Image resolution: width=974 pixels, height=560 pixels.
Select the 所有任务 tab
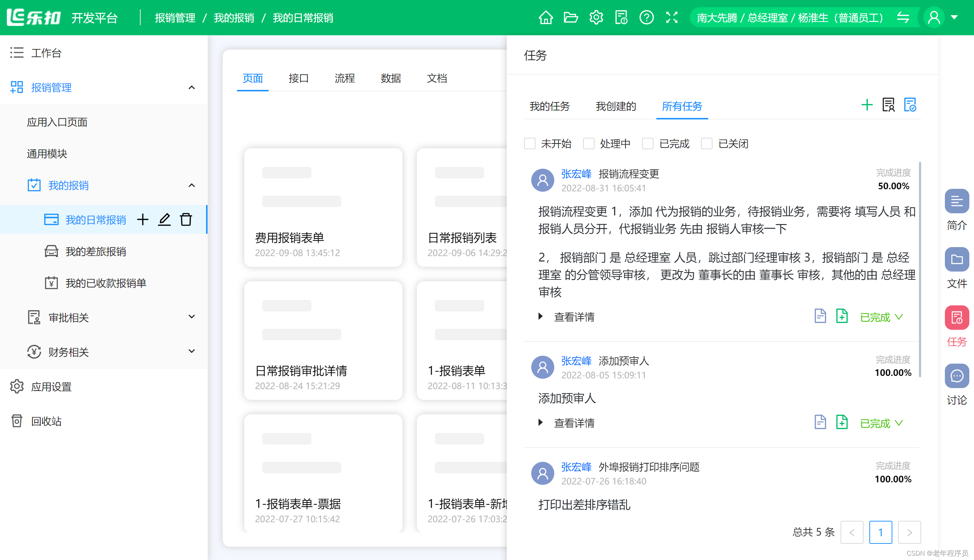682,106
